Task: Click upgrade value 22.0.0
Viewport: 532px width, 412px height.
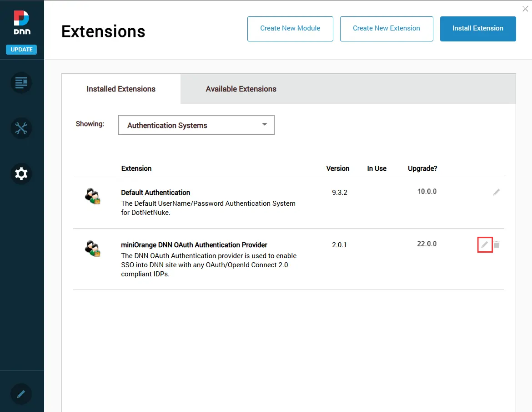Action: tap(427, 244)
